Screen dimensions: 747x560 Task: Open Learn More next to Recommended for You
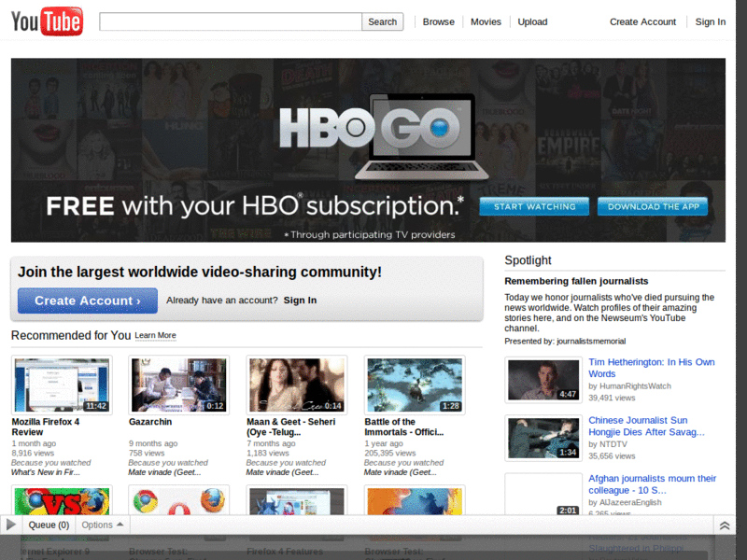click(155, 335)
